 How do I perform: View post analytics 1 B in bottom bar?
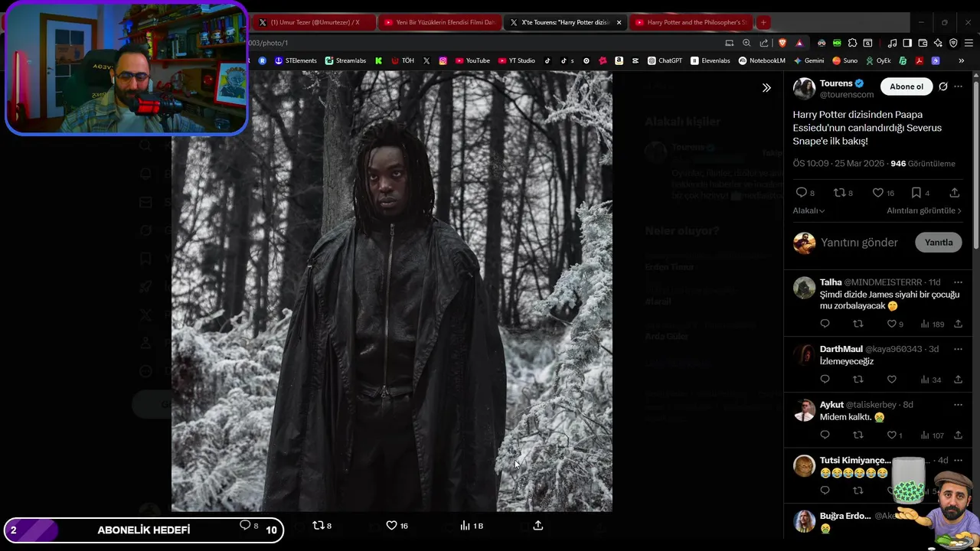pos(472,526)
